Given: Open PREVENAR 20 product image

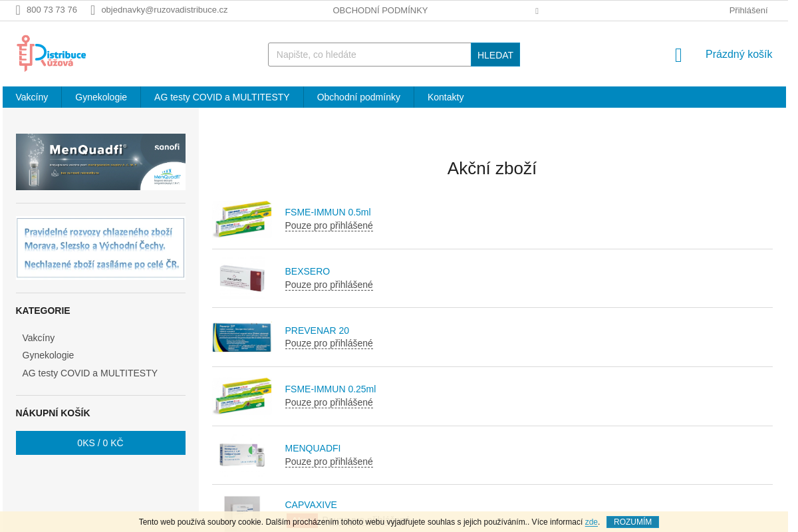Looking at the screenshot, I should (242, 337).
